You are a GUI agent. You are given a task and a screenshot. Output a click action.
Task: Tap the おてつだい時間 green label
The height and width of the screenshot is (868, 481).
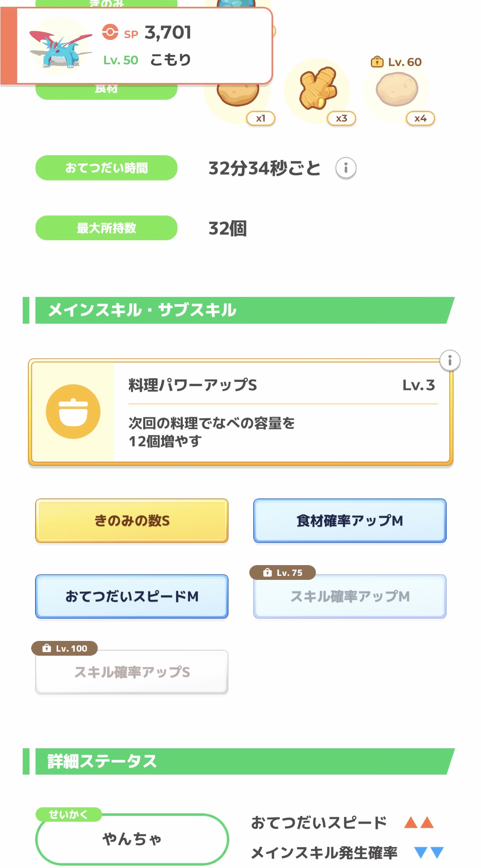106,168
